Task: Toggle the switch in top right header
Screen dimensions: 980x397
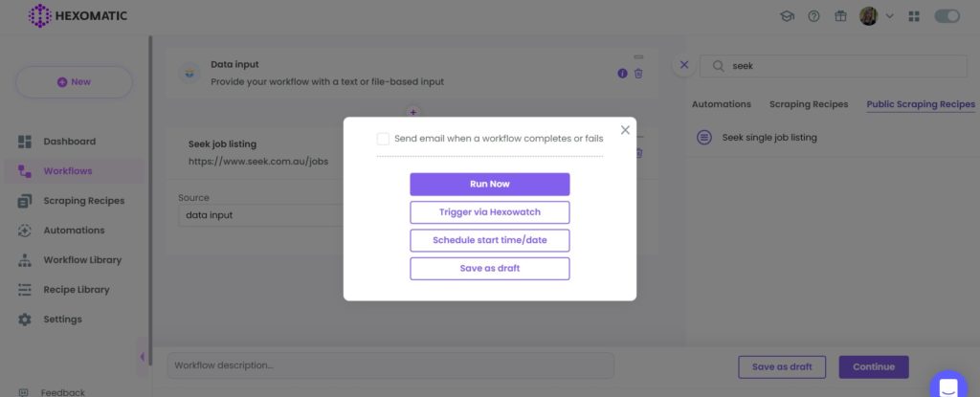Action: pyautogui.click(x=947, y=16)
